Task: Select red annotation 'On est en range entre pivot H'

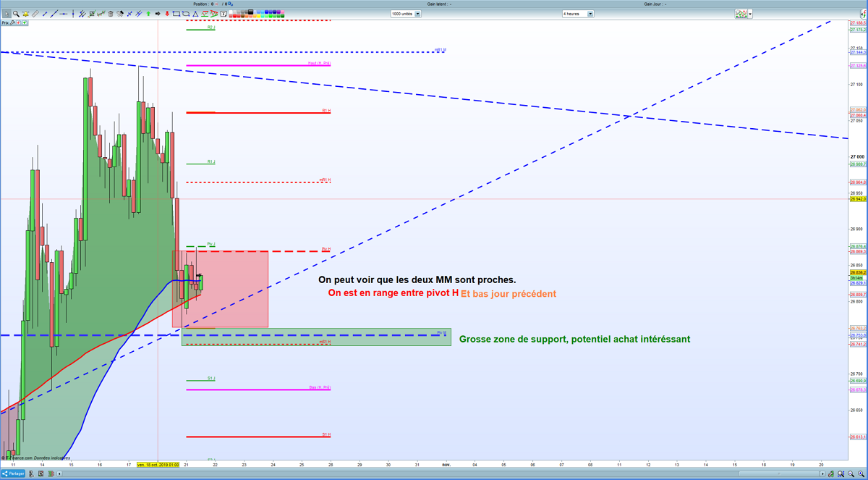Action: [x=393, y=293]
